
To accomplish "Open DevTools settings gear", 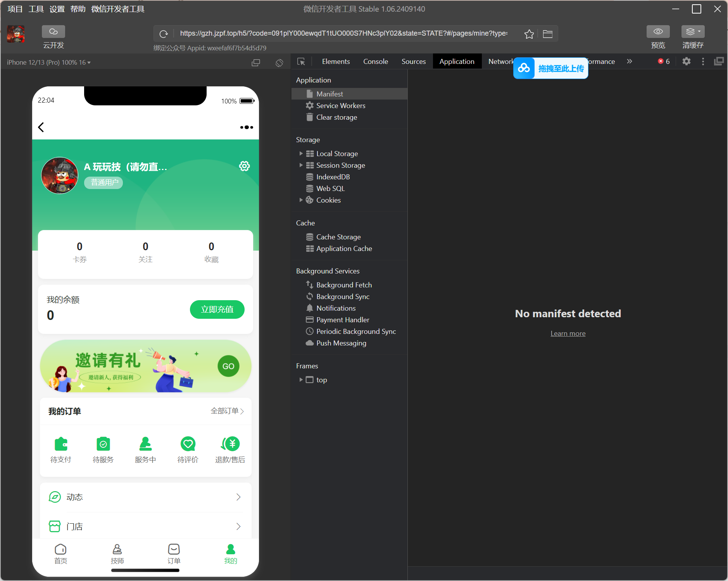I will click(x=686, y=62).
